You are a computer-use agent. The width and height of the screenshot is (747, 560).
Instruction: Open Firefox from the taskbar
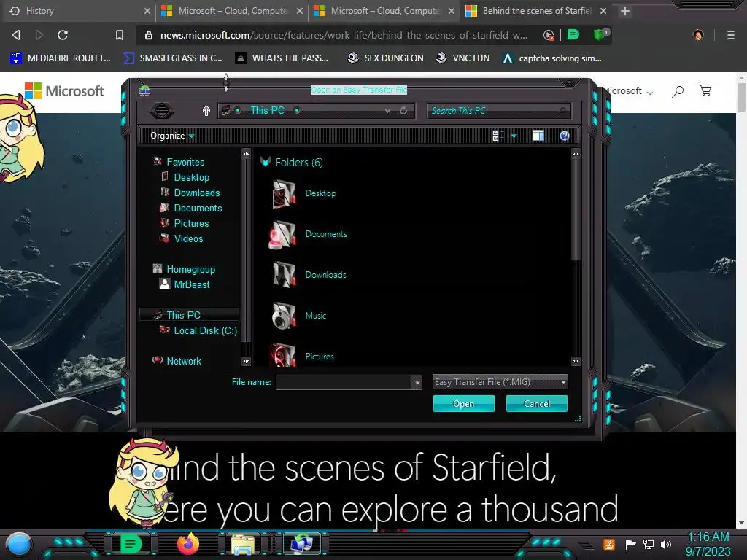[x=187, y=544]
